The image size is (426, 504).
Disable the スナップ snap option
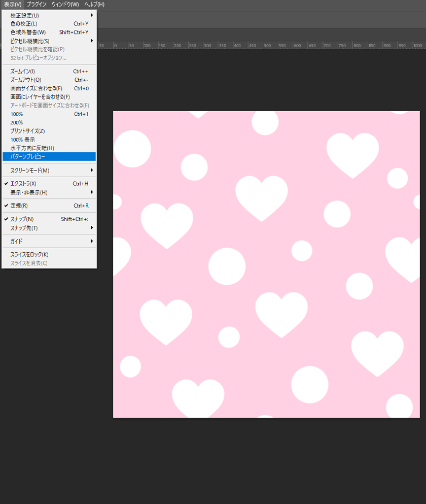tap(22, 219)
